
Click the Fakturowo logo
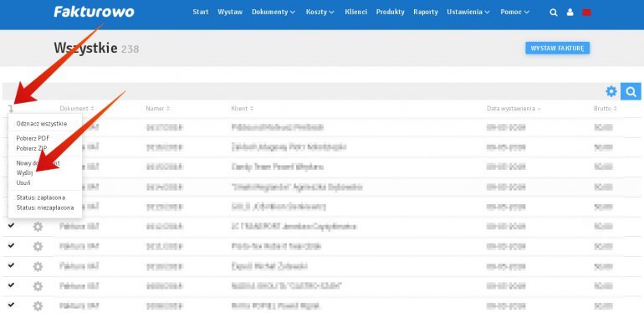tap(94, 12)
